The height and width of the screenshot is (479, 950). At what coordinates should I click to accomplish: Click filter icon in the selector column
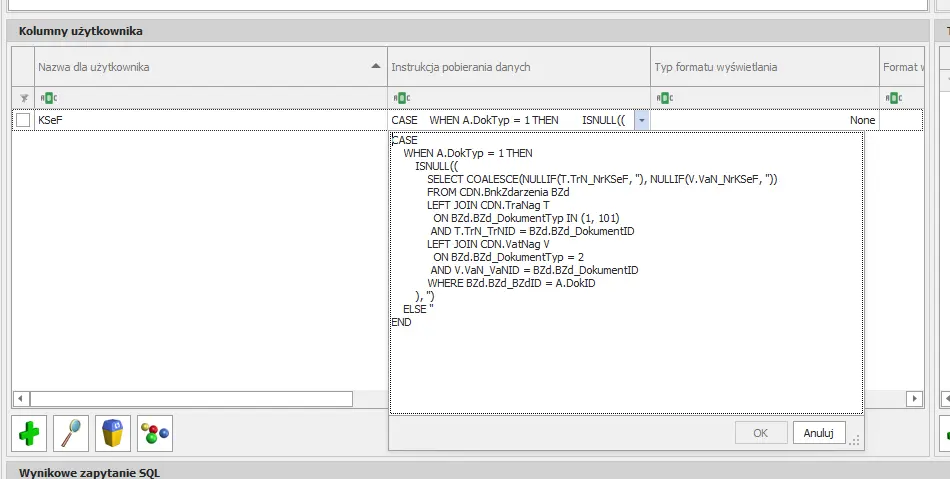click(x=24, y=98)
